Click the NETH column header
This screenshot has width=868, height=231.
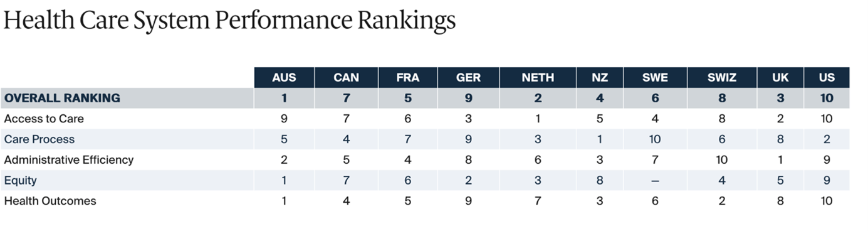click(x=538, y=78)
